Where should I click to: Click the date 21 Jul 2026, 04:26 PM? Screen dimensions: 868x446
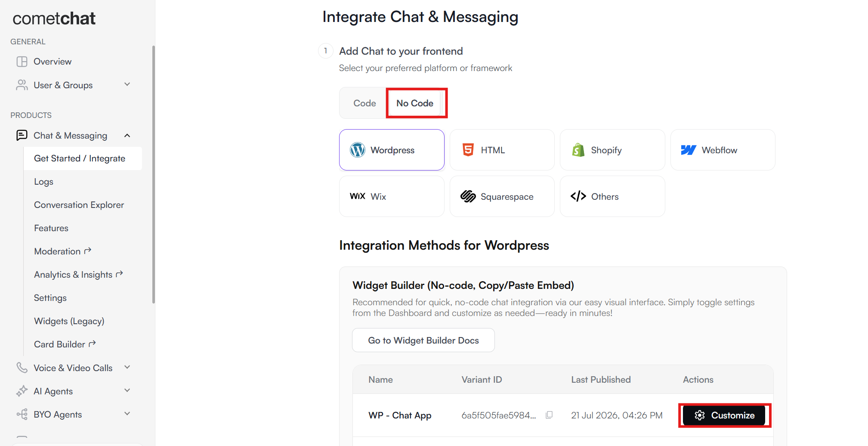pyautogui.click(x=617, y=415)
